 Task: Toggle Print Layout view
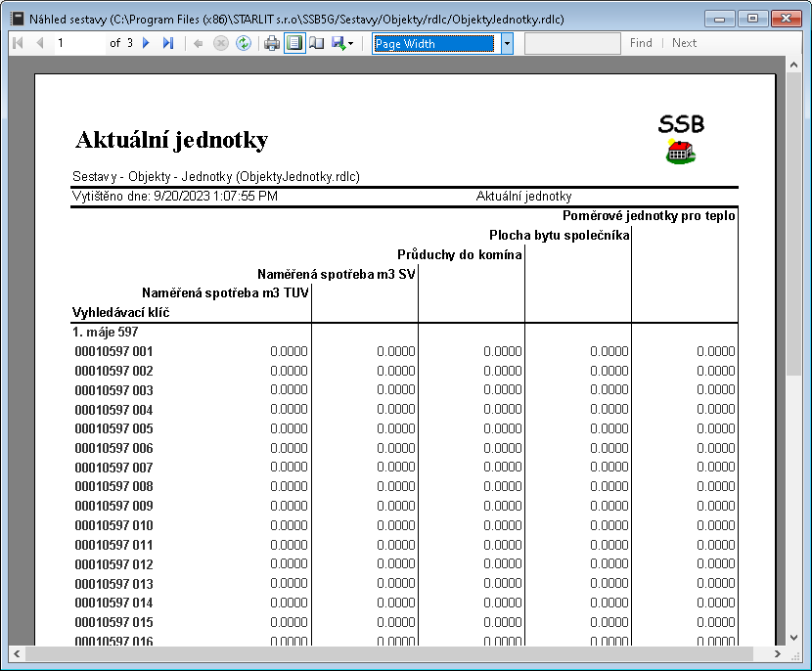click(294, 43)
